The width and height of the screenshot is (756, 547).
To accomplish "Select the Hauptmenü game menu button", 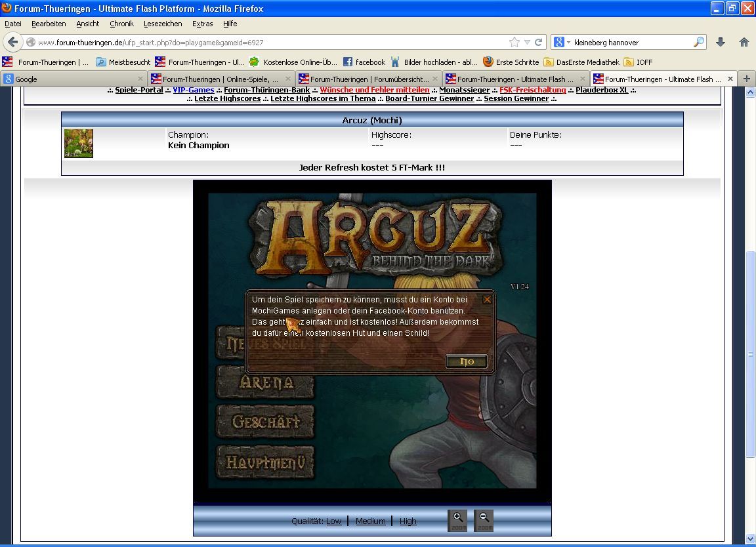I will click(266, 462).
